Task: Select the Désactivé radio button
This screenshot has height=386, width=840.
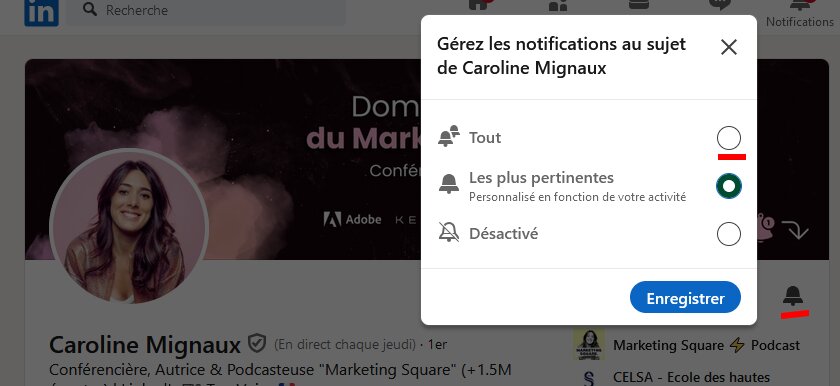Action: coord(729,234)
